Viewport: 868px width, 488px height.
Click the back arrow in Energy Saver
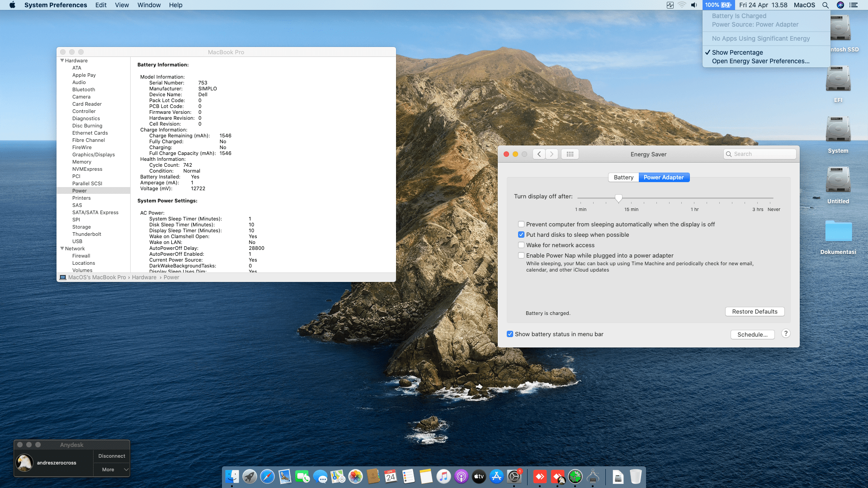pyautogui.click(x=539, y=154)
